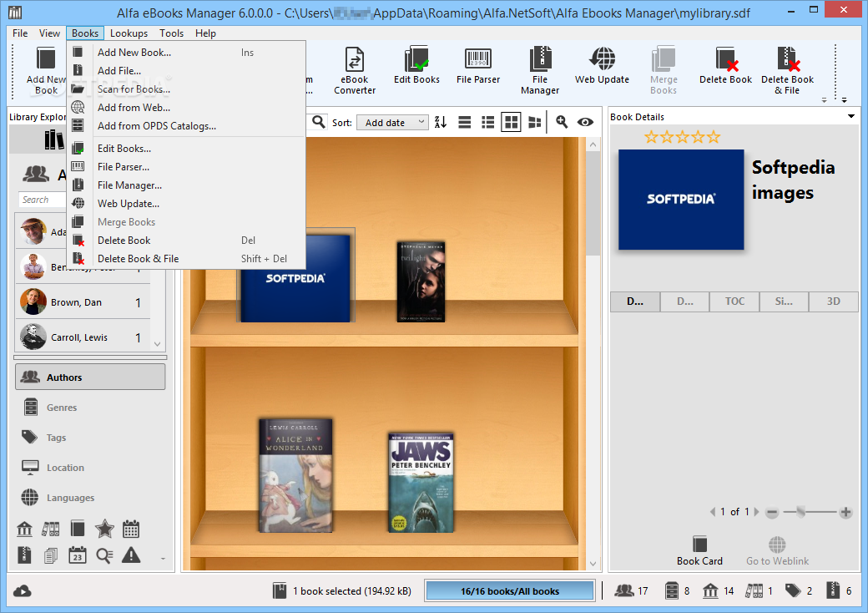The image size is (868, 613).
Task: Choose Web Update... in Books menu
Action: click(186, 203)
